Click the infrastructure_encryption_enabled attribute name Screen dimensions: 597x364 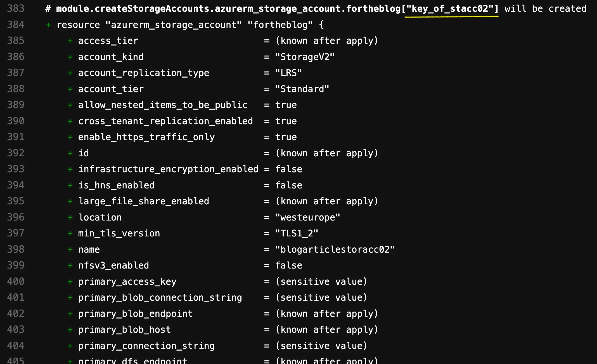click(x=168, y=169)
